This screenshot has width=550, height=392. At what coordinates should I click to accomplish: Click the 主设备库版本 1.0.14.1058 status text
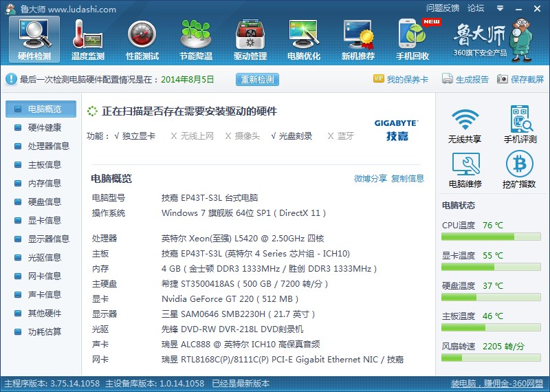(x=155, y=384)
